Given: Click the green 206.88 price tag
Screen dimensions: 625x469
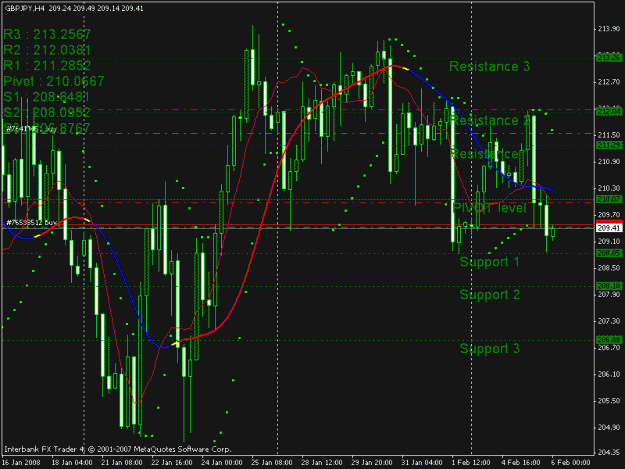Looking at the screenshot, I should (x=609, y=340).
